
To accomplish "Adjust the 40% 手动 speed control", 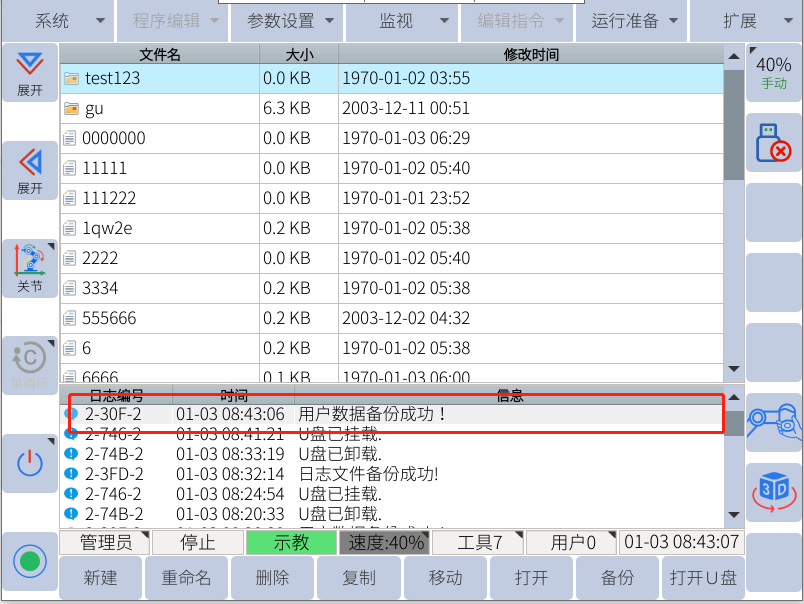I will click(773, 72).
